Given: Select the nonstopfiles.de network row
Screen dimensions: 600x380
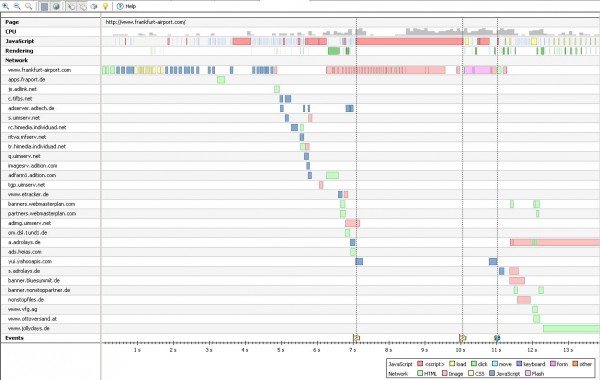Looking at the screenshot, I should coord(26,300).
